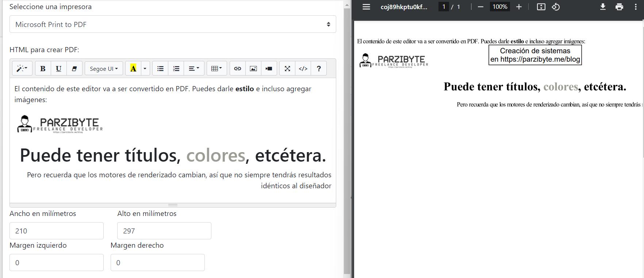Click the 'Creación de sistemas' box in PDF
Screen dimensions: 644x278
[x=535, y=55]
